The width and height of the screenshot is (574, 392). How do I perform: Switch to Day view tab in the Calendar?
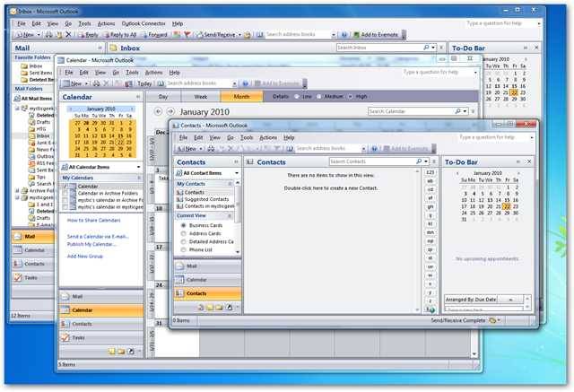(x=163, y=97)
